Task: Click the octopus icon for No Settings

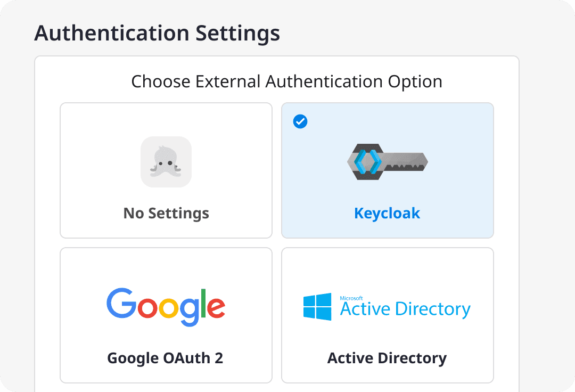Action: (166, 162)
